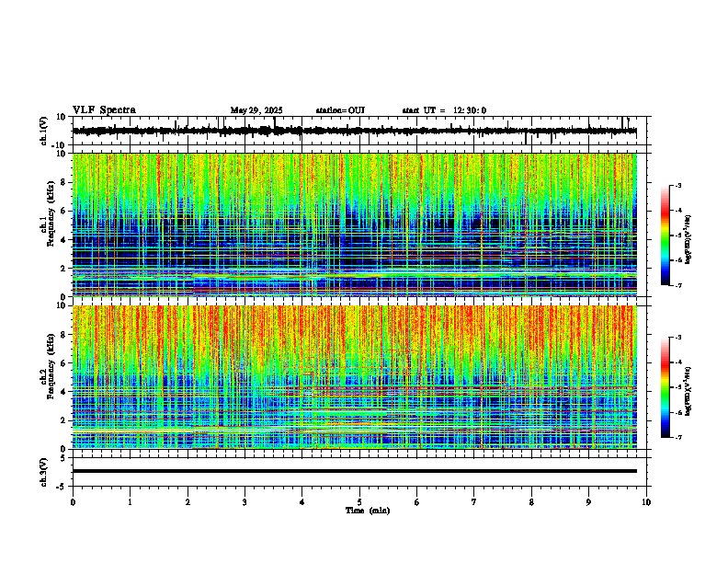Click the "VLF Spectra" plot title

click(x=104, y=110)
